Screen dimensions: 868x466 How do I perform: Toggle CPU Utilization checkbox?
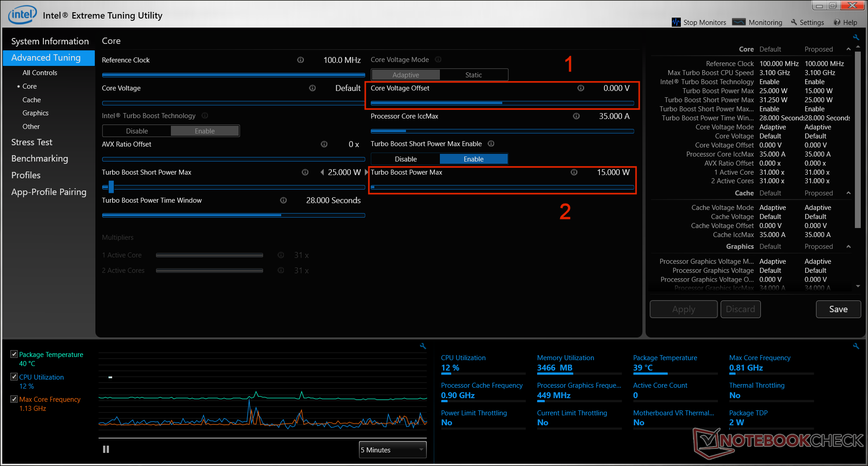pyautogui.click(x=14, y=376)
